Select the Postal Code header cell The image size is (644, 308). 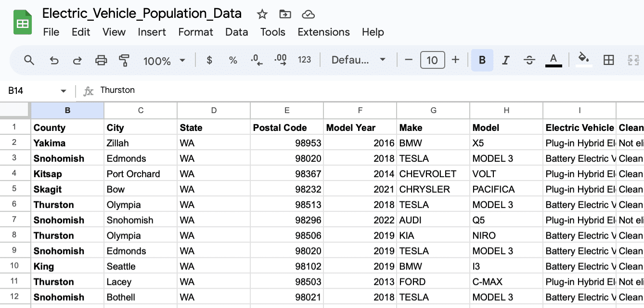(x=287, y=128)
